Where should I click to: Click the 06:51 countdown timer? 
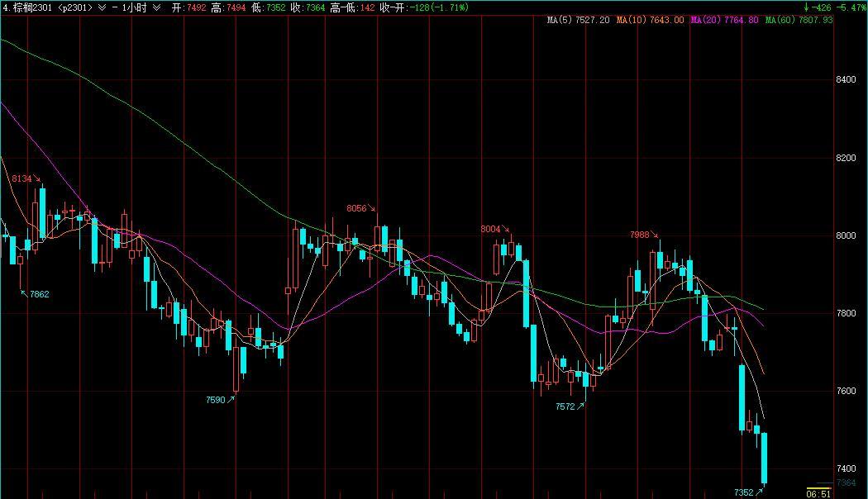click(818, 494)
